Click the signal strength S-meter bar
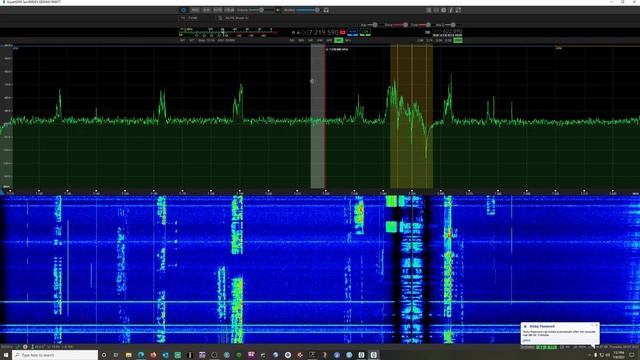This screenshot has width=640, height=360. click(x=228, y=32)
